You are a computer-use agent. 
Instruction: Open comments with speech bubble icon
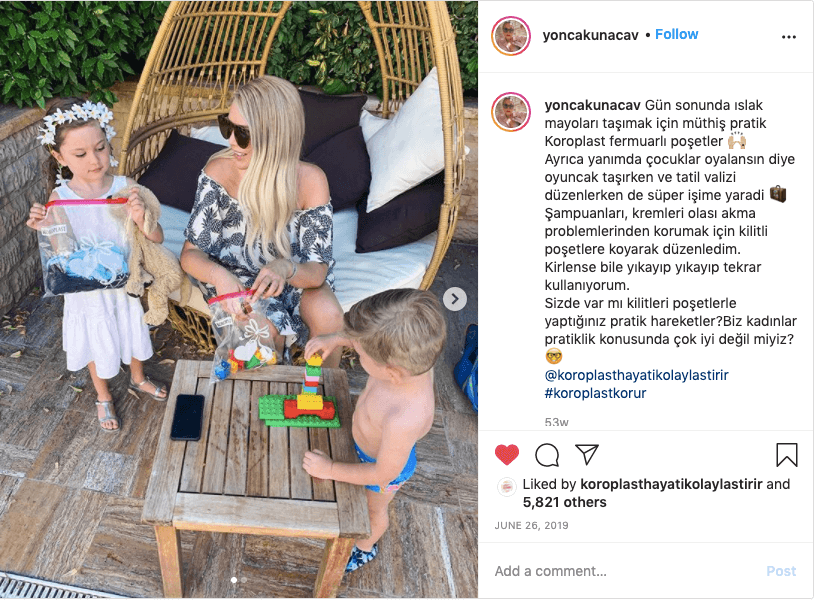coord(547,455)
